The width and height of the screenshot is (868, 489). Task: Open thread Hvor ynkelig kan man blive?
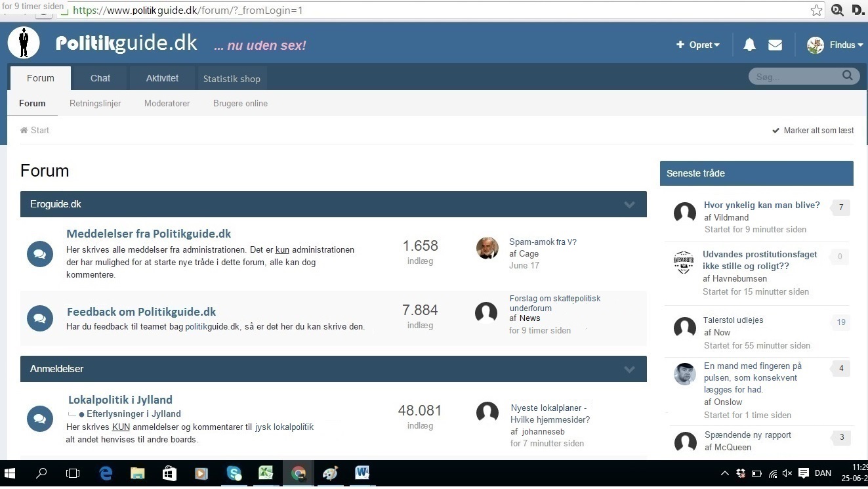(762, 205)
